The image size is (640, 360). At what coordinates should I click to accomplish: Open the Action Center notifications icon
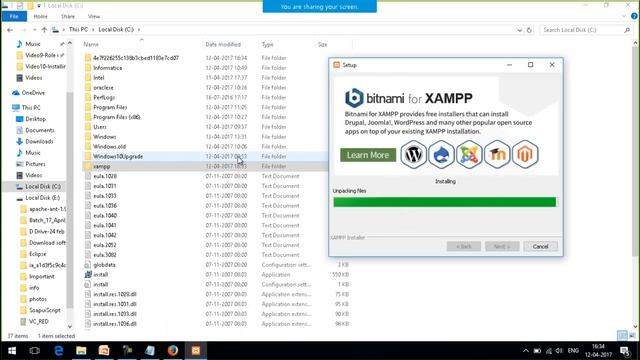point(625,351)
